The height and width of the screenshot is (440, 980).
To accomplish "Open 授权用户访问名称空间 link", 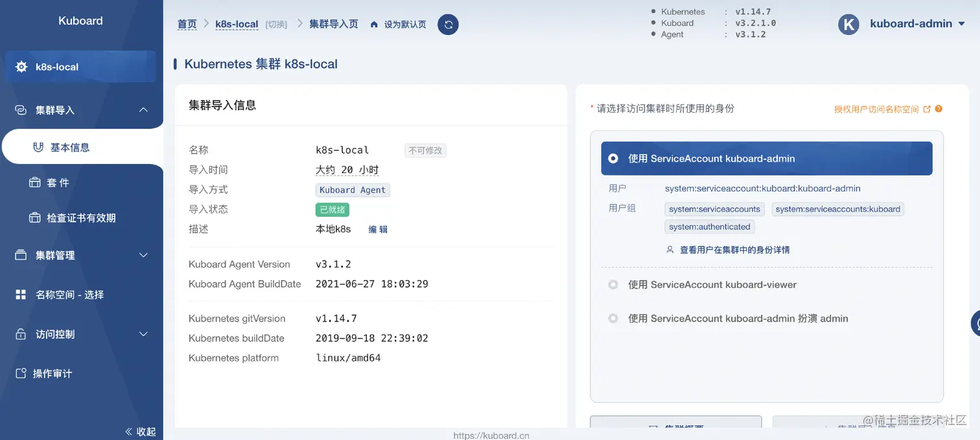I will (876, 109).
